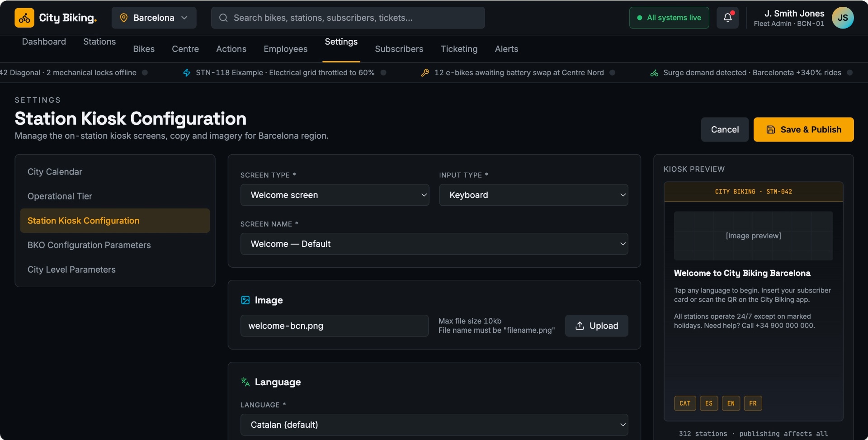The width and height of the screenshot is (868, 440).
Task: Open the Language Catalan dropdown
Action: coord(434,425)
